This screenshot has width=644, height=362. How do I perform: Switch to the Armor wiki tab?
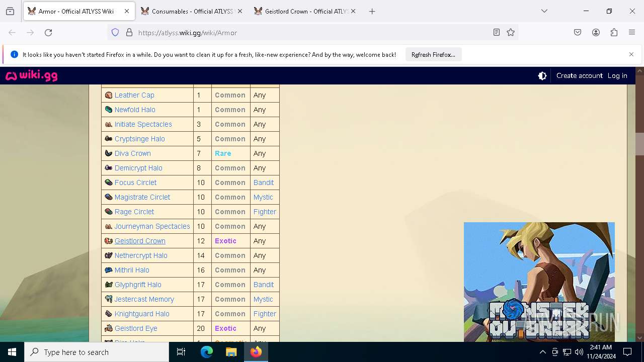coord(79,11)
